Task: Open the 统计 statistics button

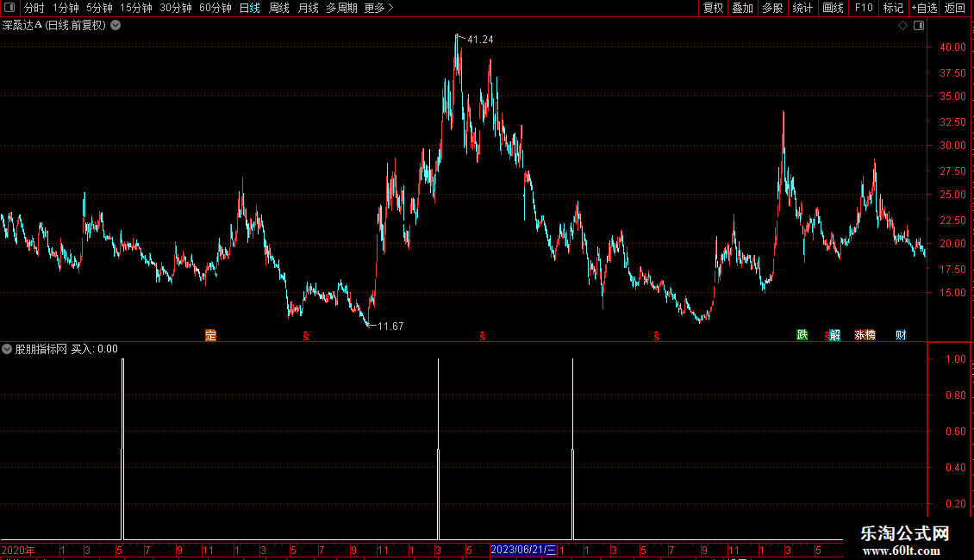Action: pyautogui.click(x=802, y=8)
